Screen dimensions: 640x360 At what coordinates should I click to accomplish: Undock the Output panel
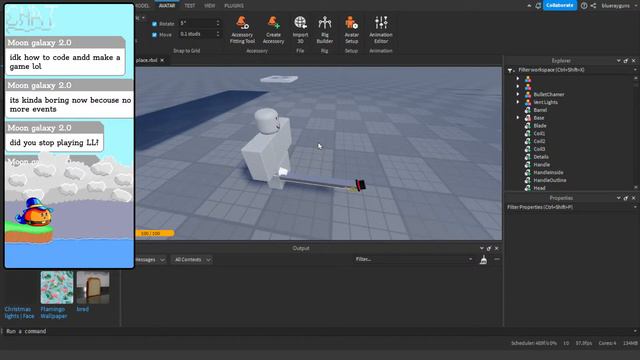coord(489,248)
